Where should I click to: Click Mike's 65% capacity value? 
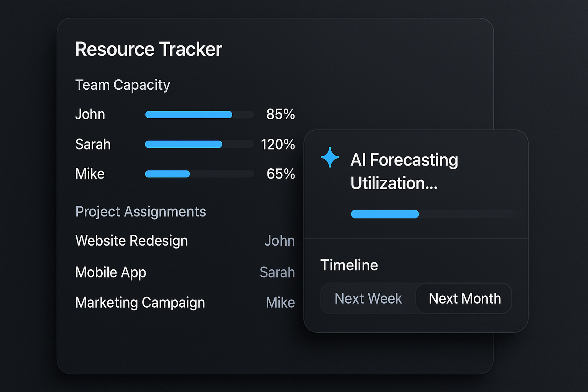click(x=280, y=174)
